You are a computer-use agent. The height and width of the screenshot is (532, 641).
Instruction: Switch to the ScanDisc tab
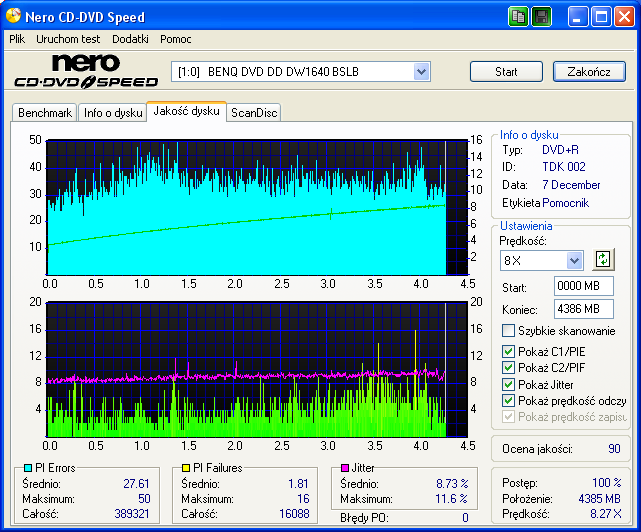[x=254, y=113]
